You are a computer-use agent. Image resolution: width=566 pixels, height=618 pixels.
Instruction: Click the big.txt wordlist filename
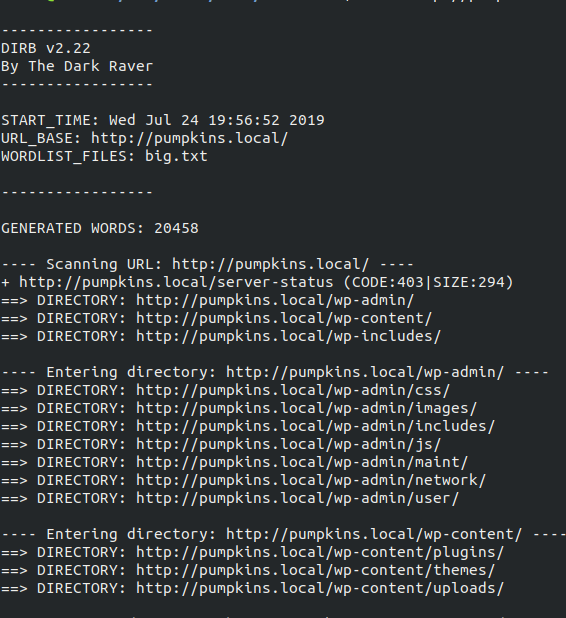(x=176, y=157)
